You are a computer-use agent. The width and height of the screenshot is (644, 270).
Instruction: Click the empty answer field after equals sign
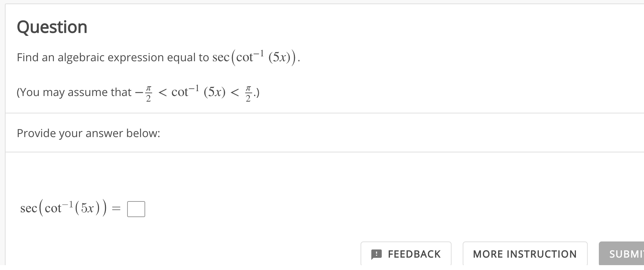coord(136,209)
